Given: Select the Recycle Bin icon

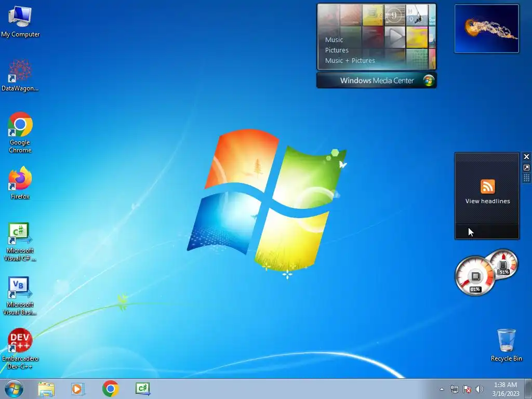Looking at the screenshot, I should pos(506,345).
